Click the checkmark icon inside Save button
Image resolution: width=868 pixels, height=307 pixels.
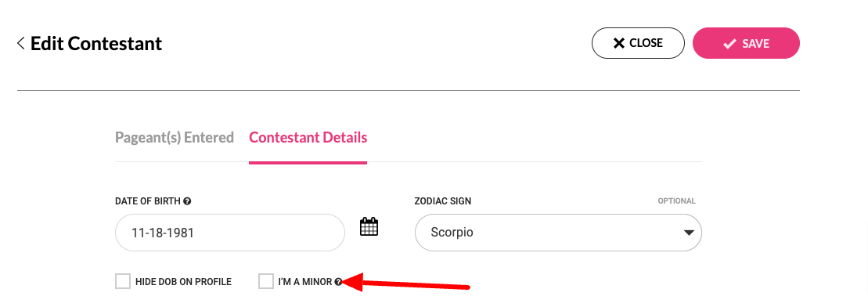(729, 44)
